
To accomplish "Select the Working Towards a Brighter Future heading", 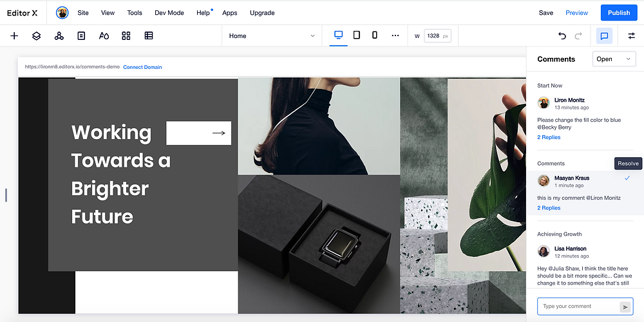I will coord(121,174).
